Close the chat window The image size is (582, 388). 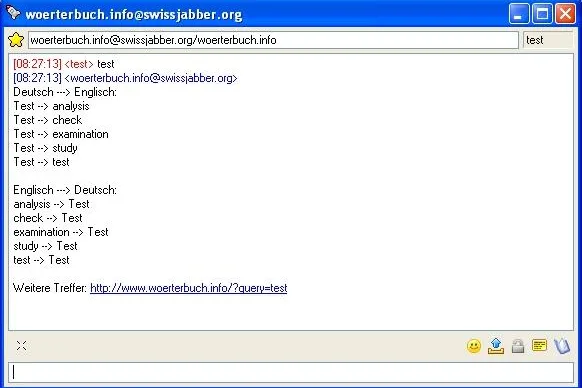coord(565,14)
